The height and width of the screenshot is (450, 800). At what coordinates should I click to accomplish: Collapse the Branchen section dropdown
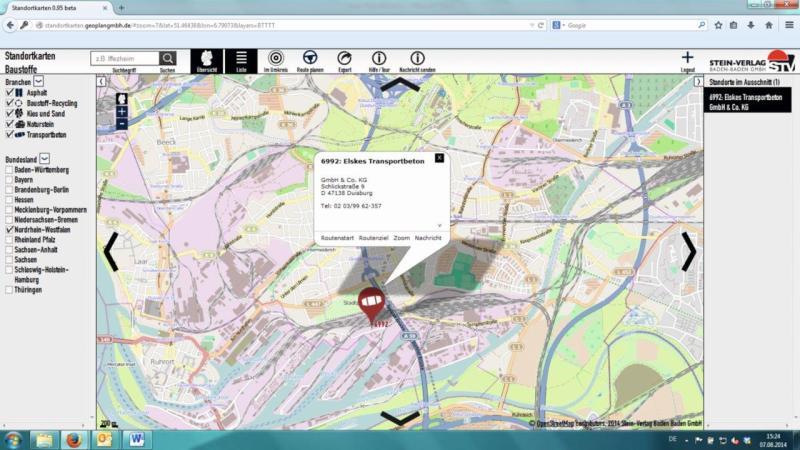click(39, 80)
